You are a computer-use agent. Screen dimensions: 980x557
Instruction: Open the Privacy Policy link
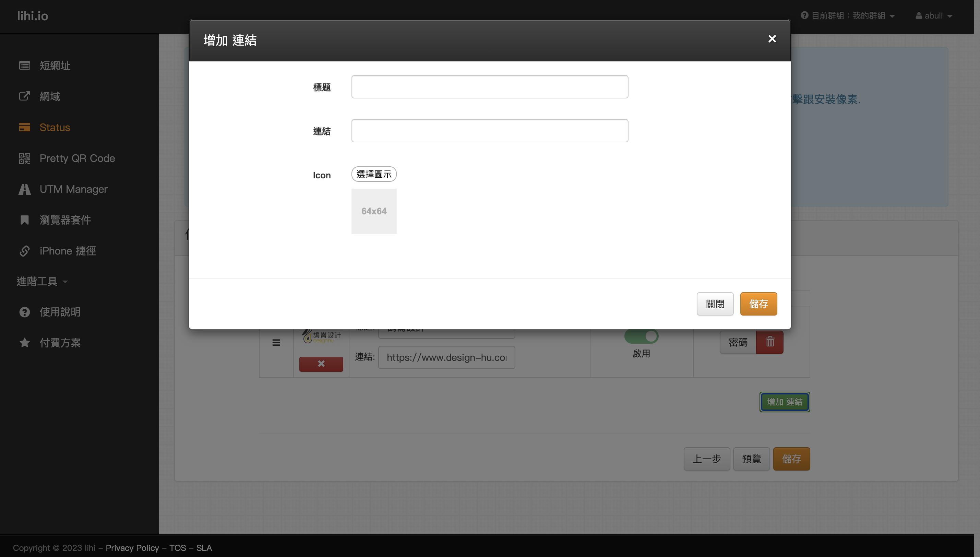click(x=132, y=548)
